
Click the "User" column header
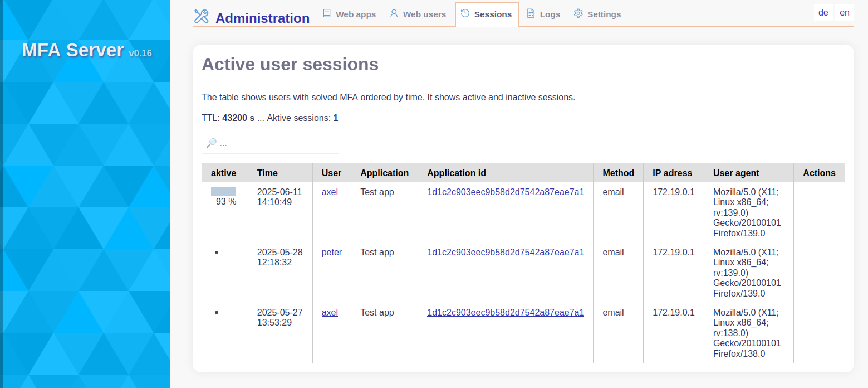[332, 173]
